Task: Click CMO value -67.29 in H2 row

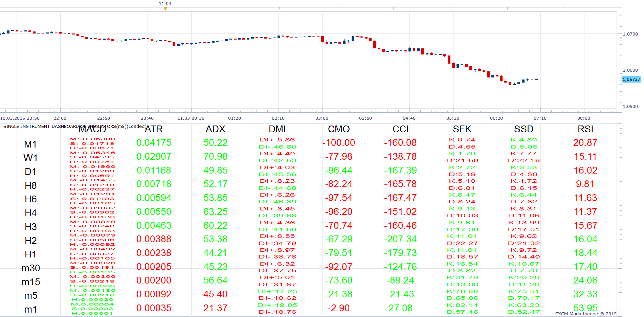Action: 339,239
